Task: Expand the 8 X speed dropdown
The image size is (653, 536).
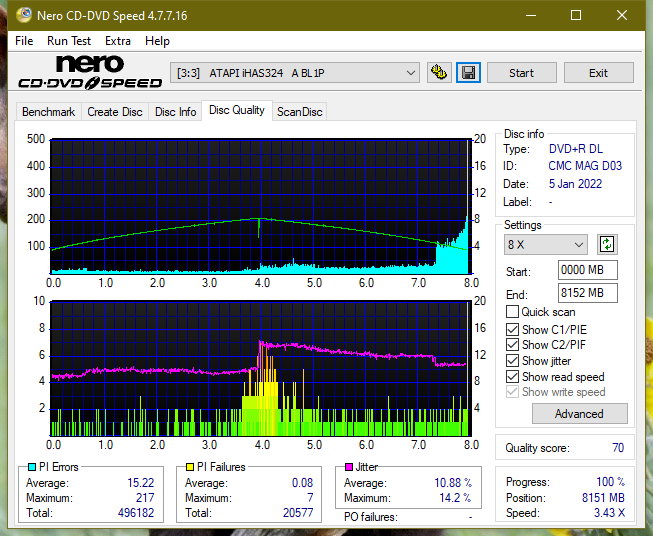Action: click(546, 244)
